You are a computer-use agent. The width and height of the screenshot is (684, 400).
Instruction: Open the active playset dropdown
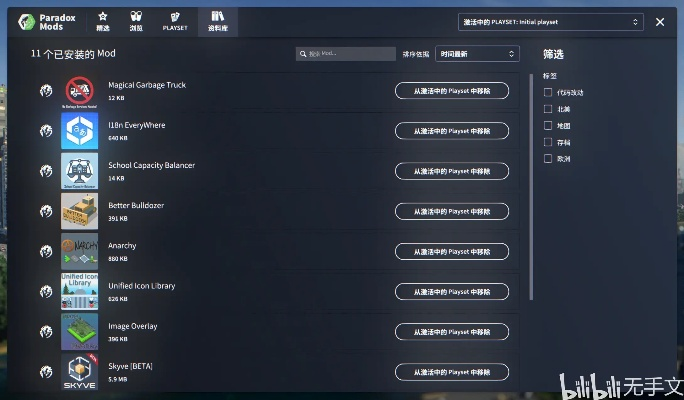coord(551,22)
